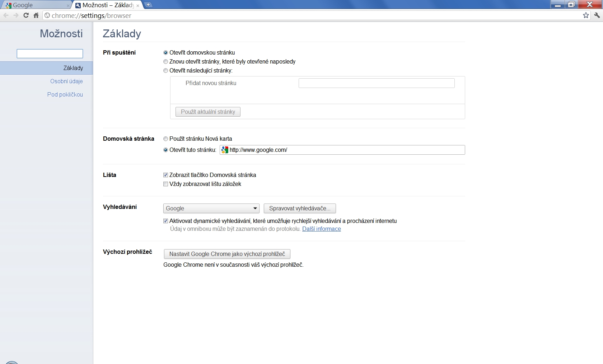
Task: Click the homepage URL field with google.com
Action: tap(342, 150)
